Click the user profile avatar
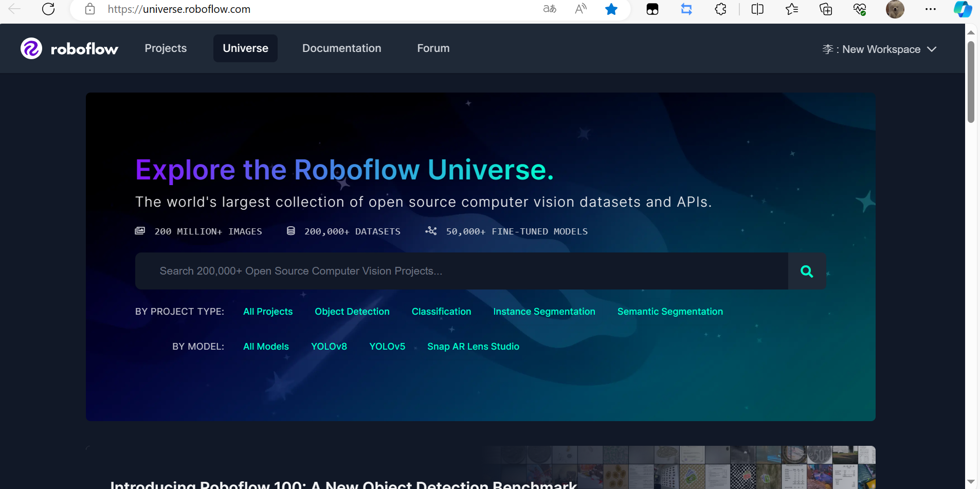Viewport: 980px width, 489px height. (895, 9)
